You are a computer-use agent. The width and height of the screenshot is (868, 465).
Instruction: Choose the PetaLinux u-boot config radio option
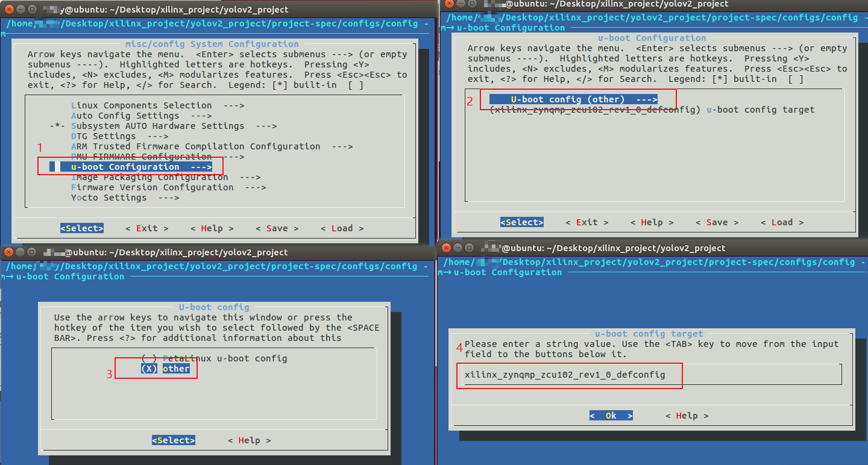214,358
